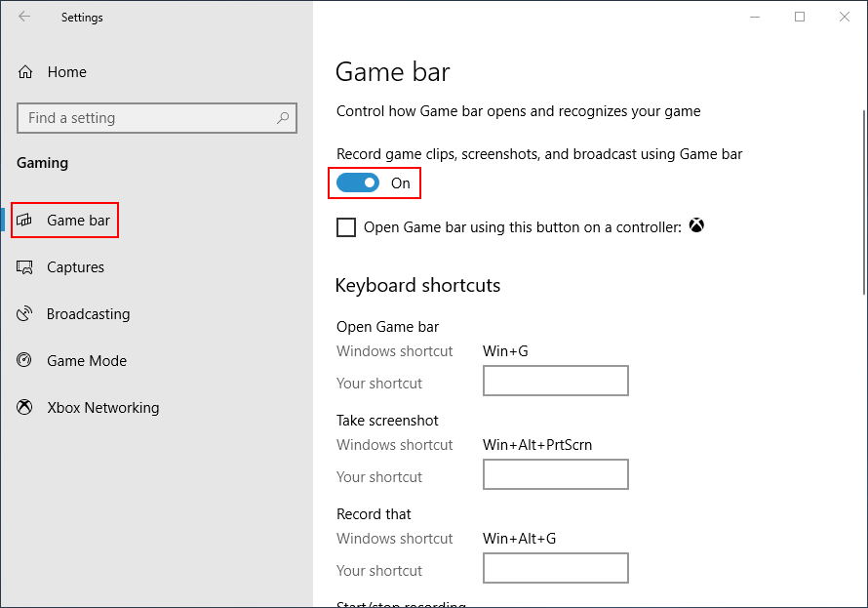Focus the Find a setting search box
This screenshot has height=608, width=868.
coord(157,118)
